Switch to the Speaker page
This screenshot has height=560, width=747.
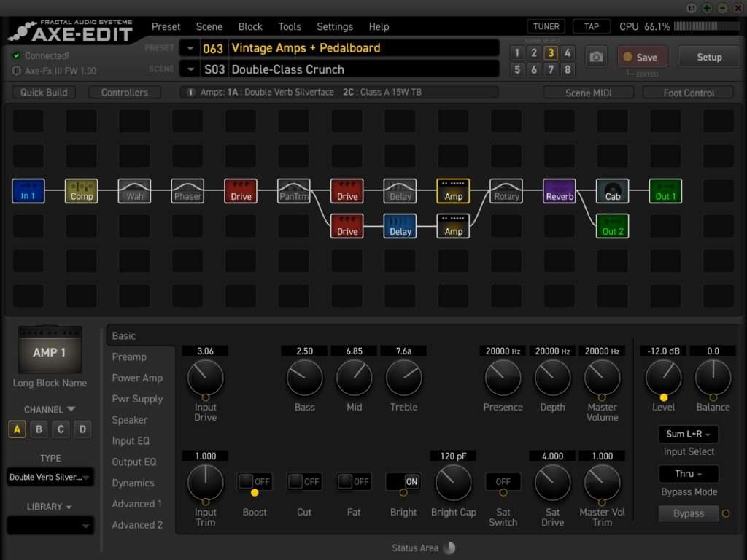pos(130,419)
